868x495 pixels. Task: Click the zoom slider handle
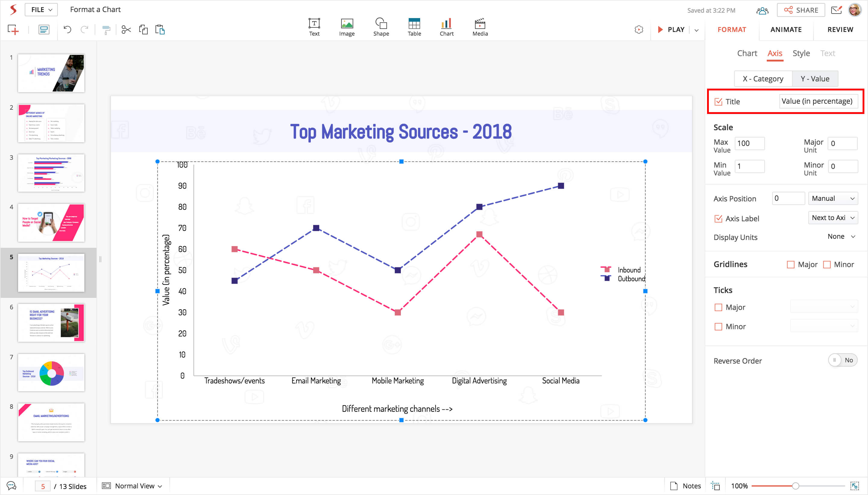click(x=795, y=486)
